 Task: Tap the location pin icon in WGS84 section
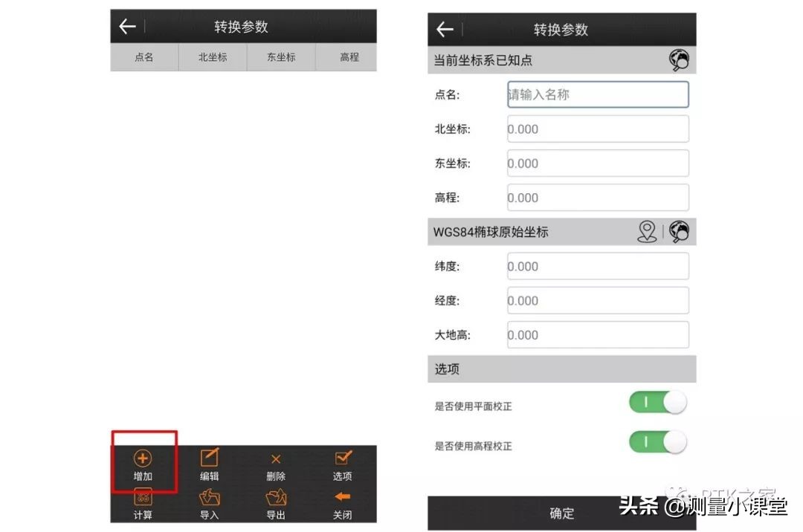(x=647, y=232)
